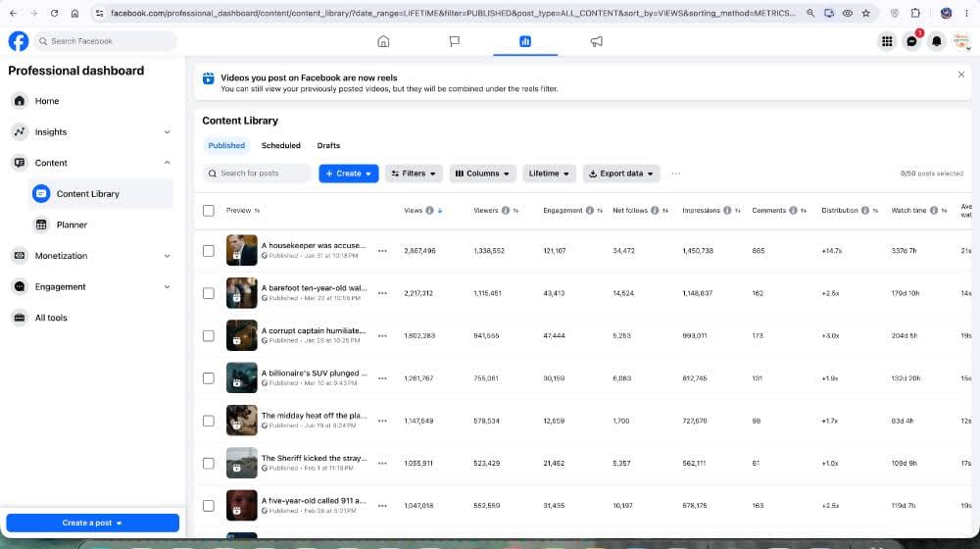Bookmark this page with star icon
The height and width of the screenshot is (549, 980).
coord(865,13)
